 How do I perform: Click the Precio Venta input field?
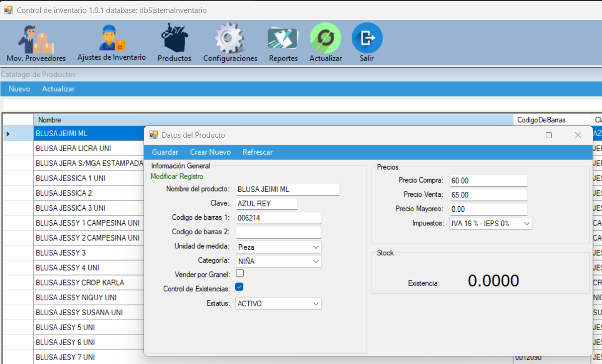tap(488, 195)
